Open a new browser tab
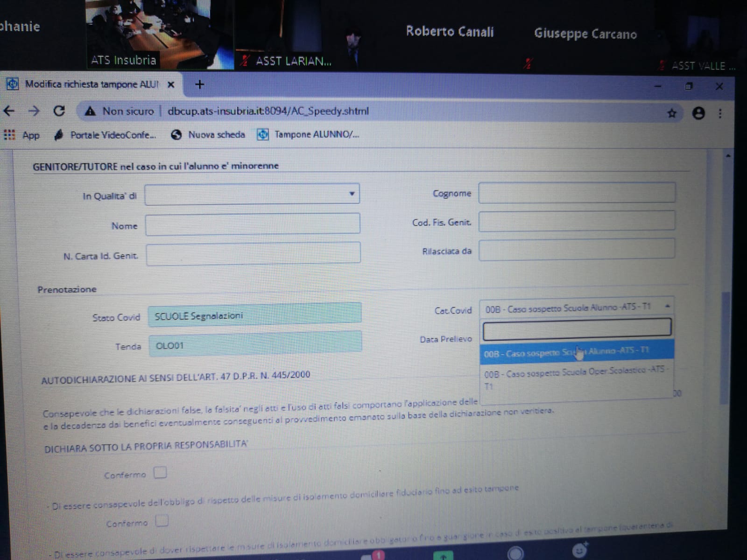Viewport: 747px width, 560px height. [x=199, y=84]
